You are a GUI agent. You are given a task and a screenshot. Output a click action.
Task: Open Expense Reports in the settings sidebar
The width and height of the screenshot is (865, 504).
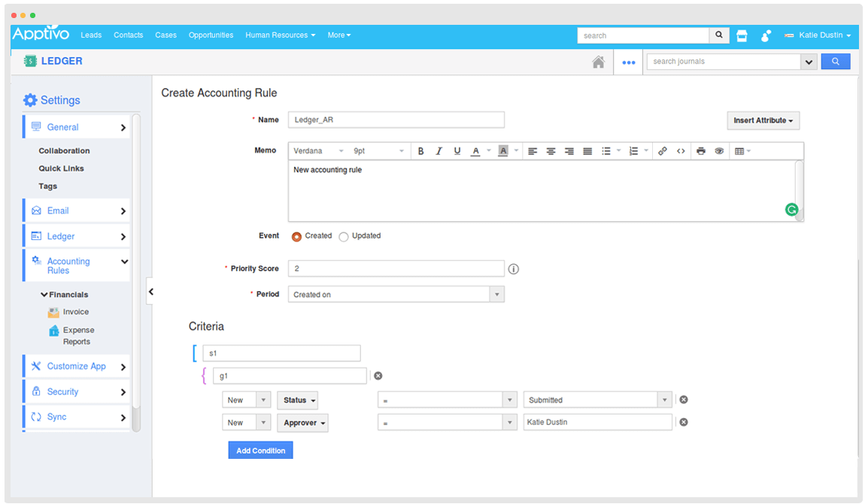(x=77, y=335)
